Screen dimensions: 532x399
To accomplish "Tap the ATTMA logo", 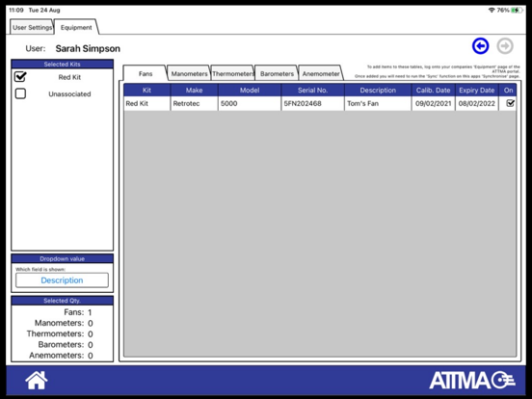I will tap(472, 380).
